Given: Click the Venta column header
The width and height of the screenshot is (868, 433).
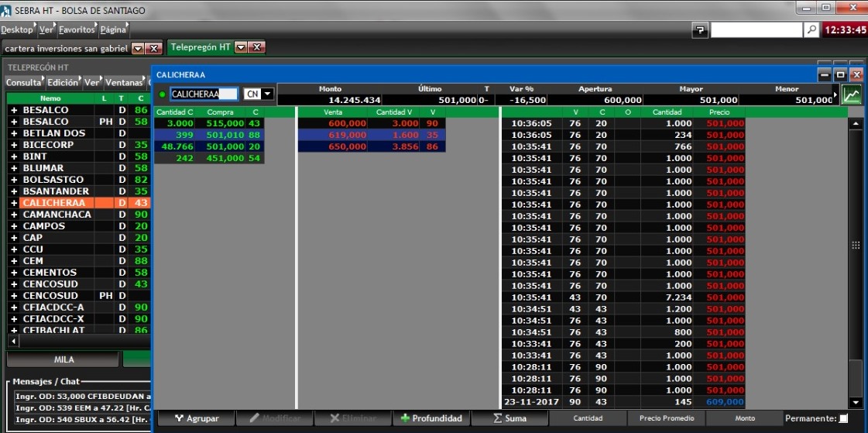Looking at the screenshot, I should tap(333, 112).
